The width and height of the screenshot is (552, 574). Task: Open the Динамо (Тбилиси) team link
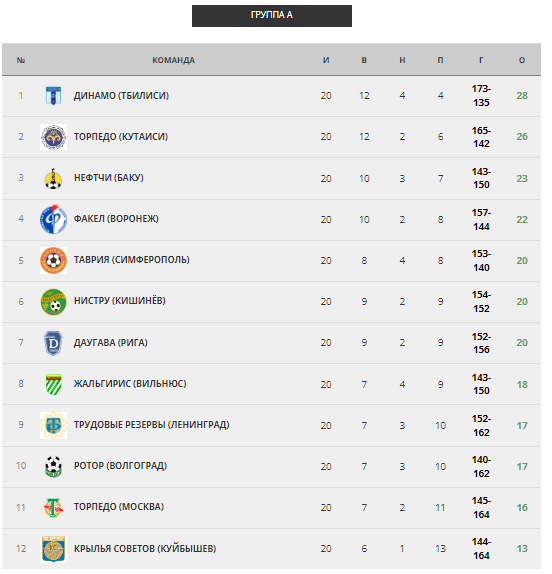click(x=123, y=97)
